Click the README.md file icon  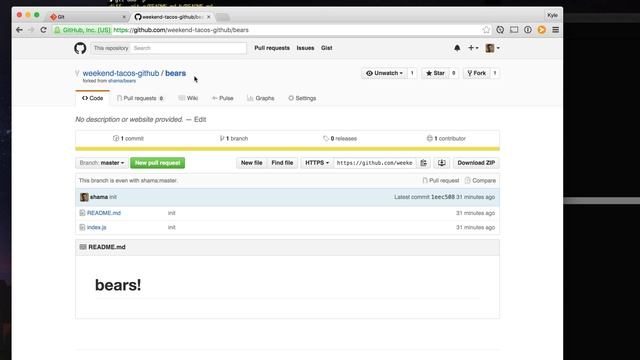coord(82,213)
